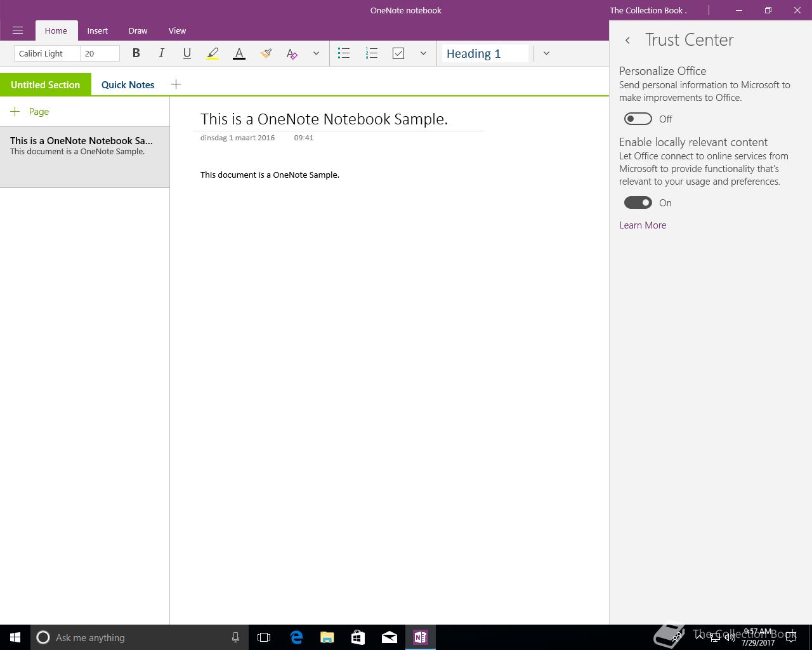Open the Store app from taskbar
The image size is (812, 650).
pos(358,637)
